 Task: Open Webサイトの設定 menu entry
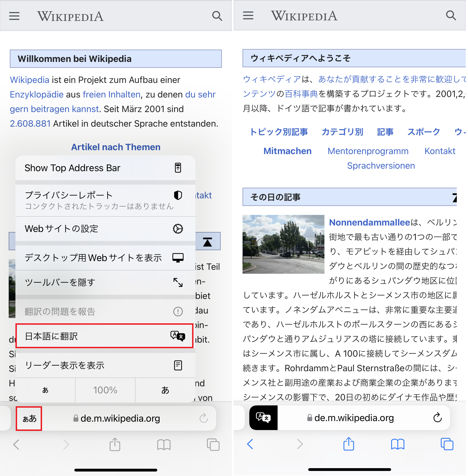point(105,229)
